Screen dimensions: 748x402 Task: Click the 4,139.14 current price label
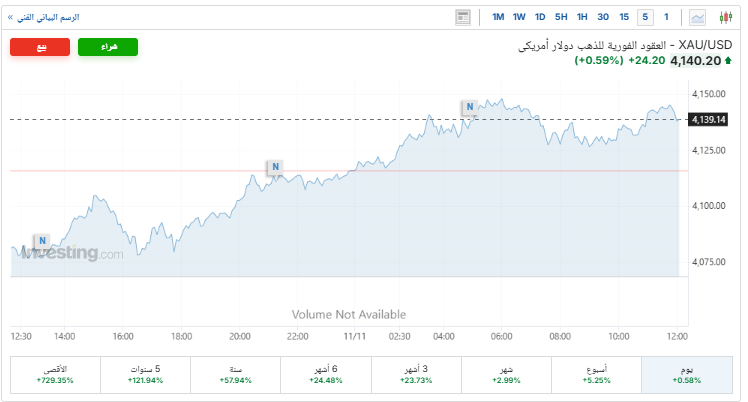click(x=706, y=120)
